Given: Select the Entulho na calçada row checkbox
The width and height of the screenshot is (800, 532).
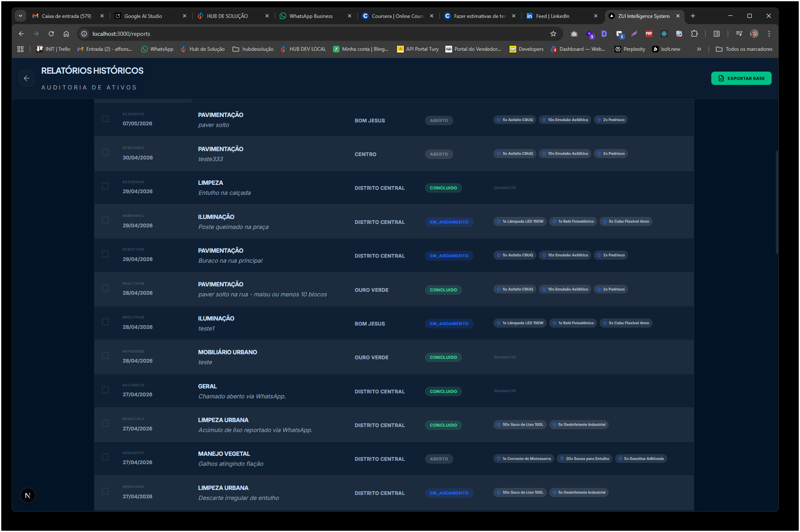Looking at the screenshot, I should pyautogui.click(x=105, y=186).
